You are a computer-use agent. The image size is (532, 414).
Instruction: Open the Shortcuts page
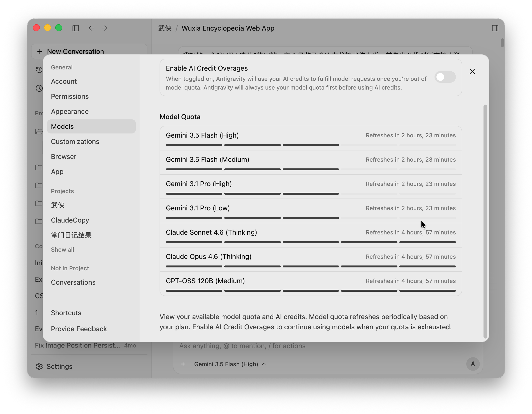coord(66,313)
